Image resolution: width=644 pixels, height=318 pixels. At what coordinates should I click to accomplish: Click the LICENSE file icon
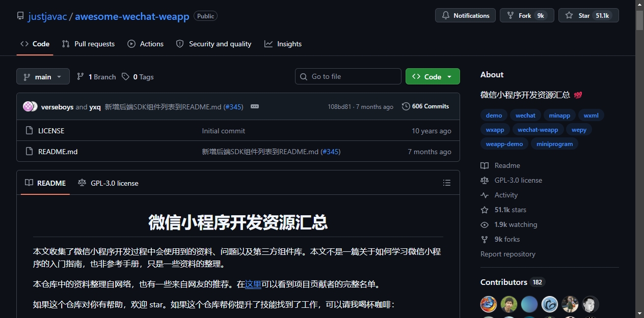[x=29, y=131]
